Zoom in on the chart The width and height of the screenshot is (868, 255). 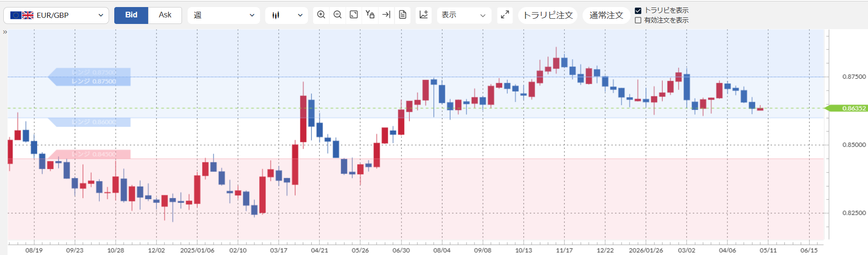[x=321, y=15]
